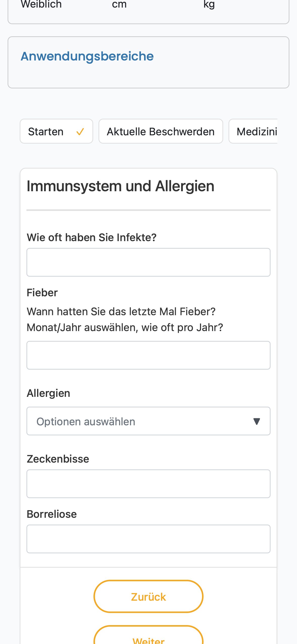
Task: Focus the Zeckenbisse input field
Action: (x=148, y=484)
